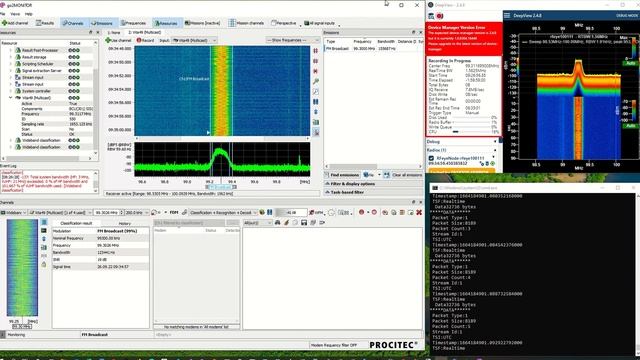Click red X remove channel icon
This screenshot has height=360, width=640.
[419, 212]
